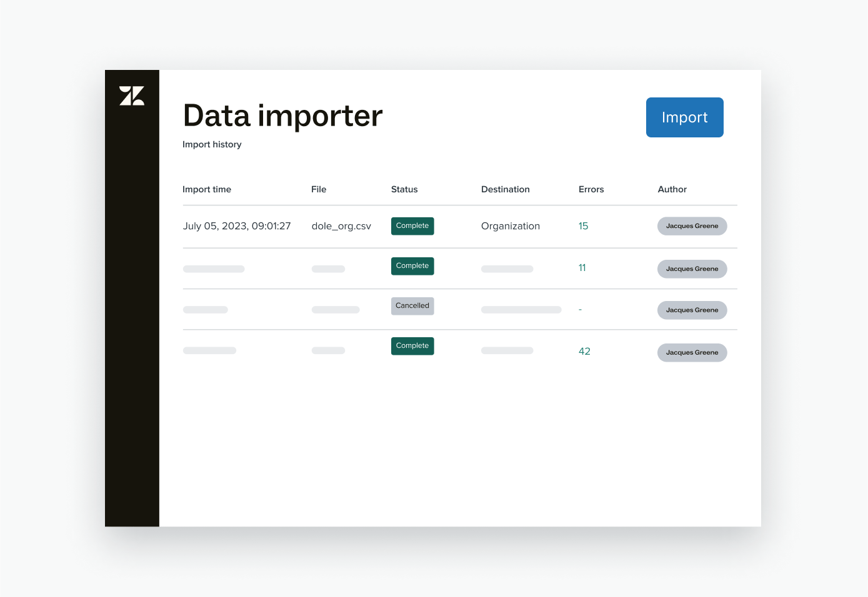Select the Import history subtitle
Viewport: 868px width, 597px height.
coord(212,144)
